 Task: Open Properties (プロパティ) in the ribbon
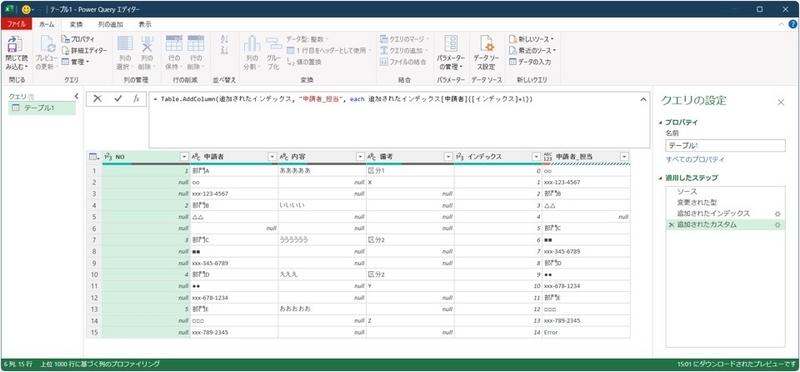[x=78, y=39]
